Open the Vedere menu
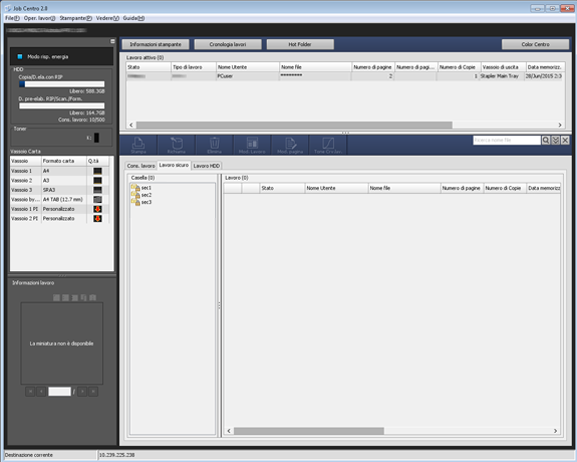This screenshot has width=577, height=462. point(107,18)
